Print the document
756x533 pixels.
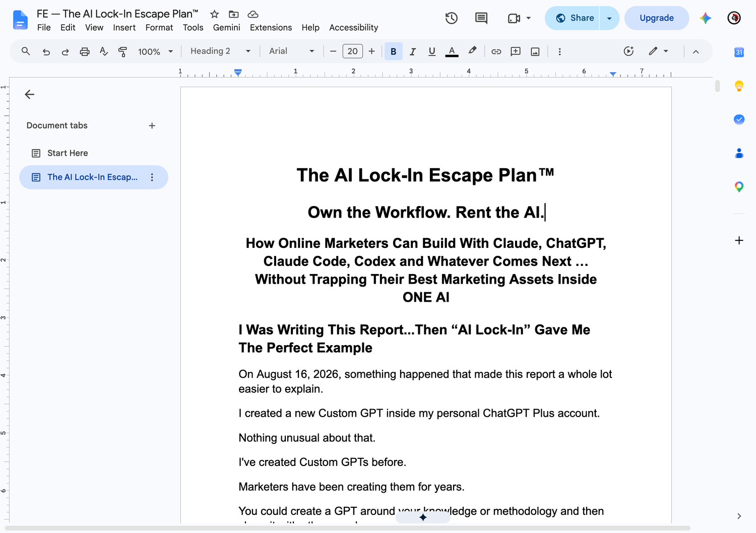pos(85,51)
